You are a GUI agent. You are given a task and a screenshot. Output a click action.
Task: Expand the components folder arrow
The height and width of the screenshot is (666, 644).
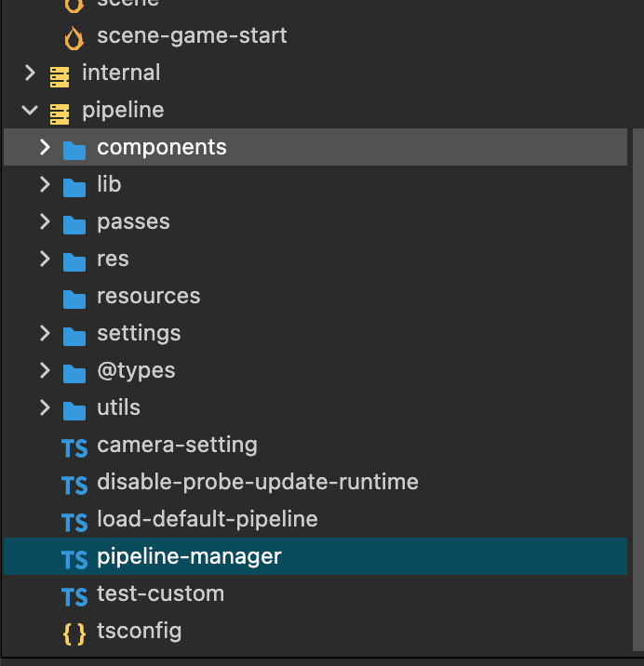click(x=45, y=147)
